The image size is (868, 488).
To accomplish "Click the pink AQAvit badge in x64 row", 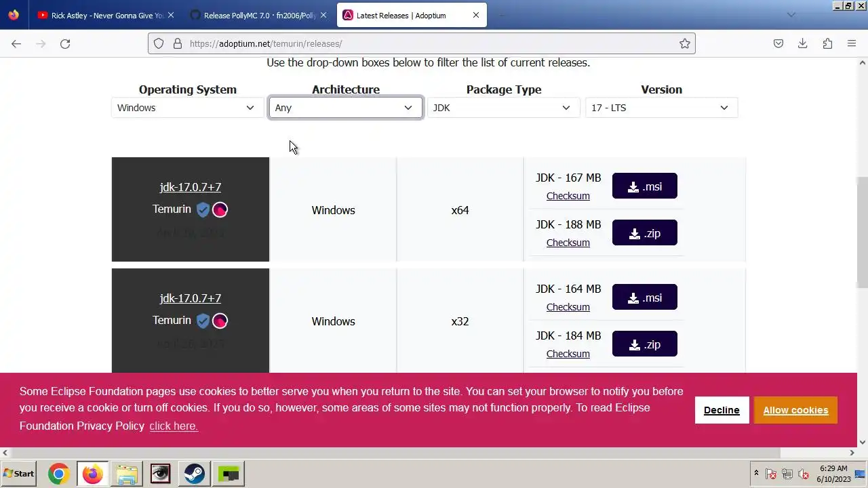I will point(220,209).
